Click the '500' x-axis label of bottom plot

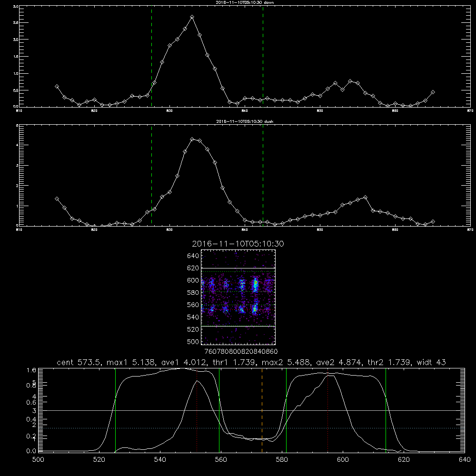click(38, 460)
